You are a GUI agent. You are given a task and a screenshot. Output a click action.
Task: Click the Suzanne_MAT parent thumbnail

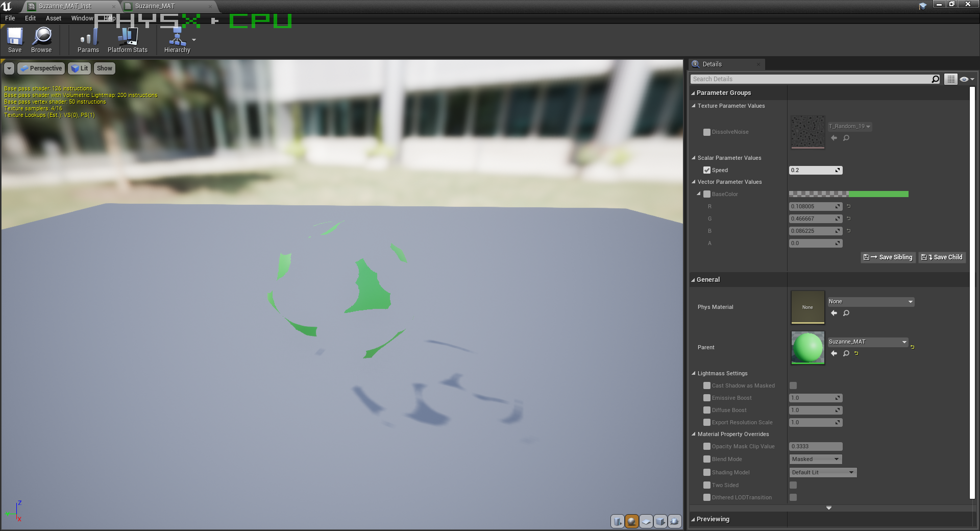tap(808, 347)
